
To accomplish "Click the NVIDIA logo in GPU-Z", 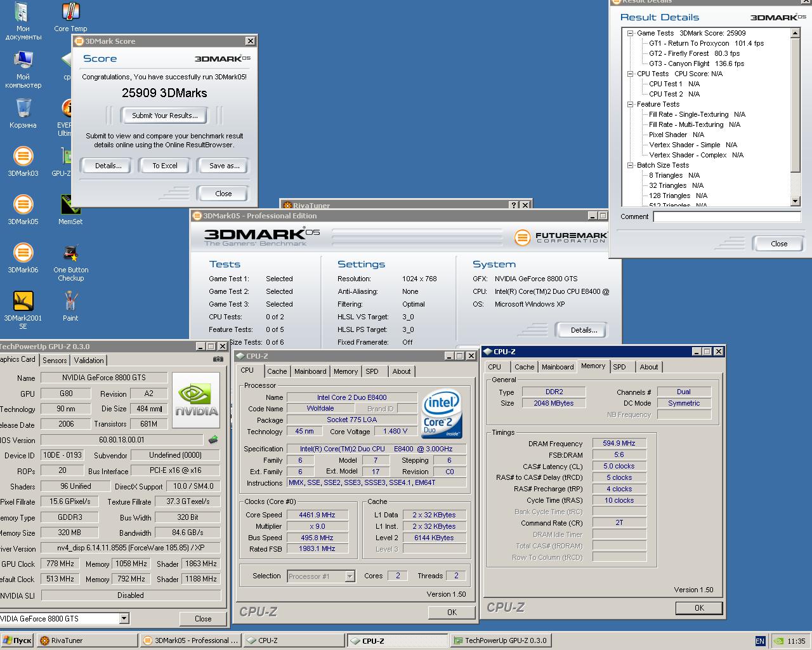I will click(197, 400).
